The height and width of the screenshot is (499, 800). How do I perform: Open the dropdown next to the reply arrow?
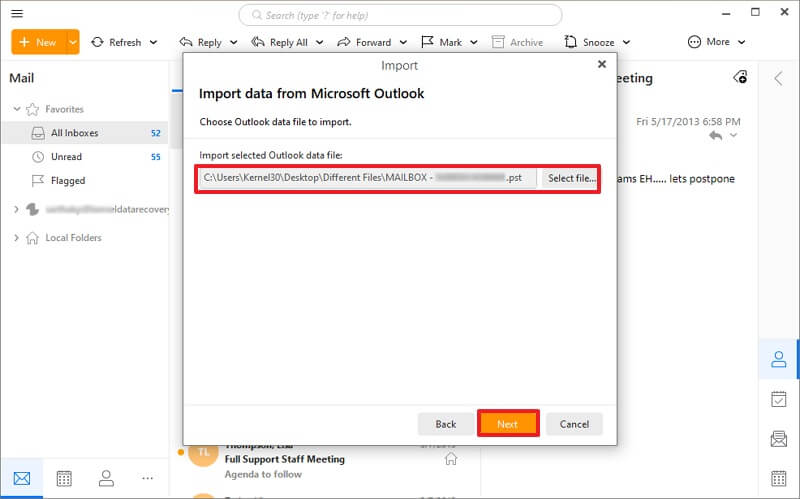(734, 135)
